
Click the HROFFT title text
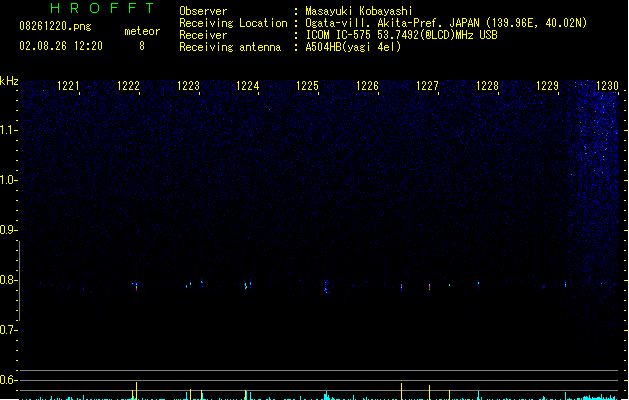[102, 8]
